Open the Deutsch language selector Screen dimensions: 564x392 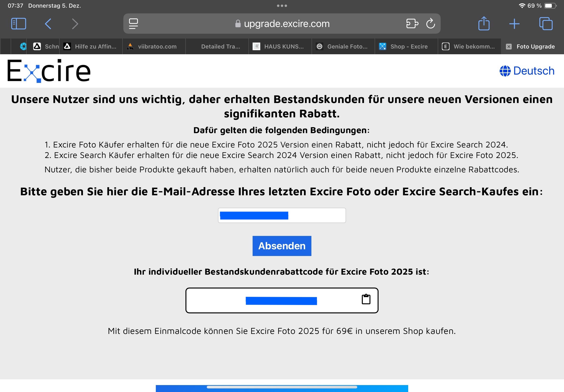coord(527,71)
